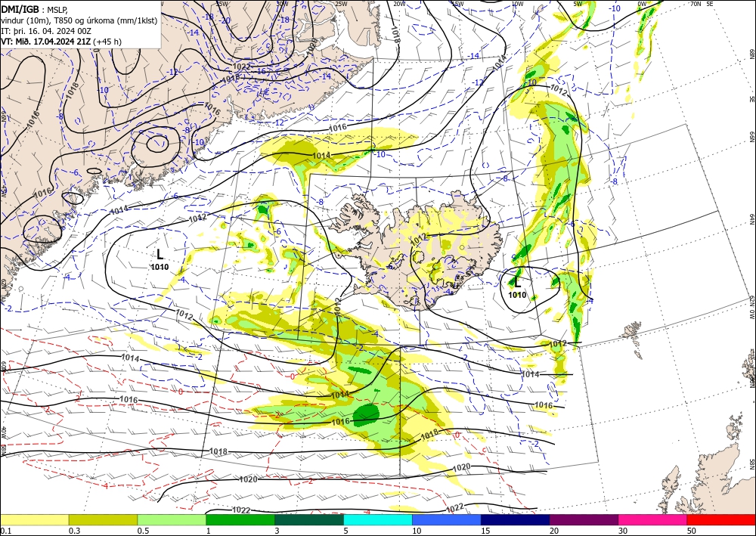Click the "10W" longitude label at the top
This screenshot has height=536, width=756.
point(517,4)
